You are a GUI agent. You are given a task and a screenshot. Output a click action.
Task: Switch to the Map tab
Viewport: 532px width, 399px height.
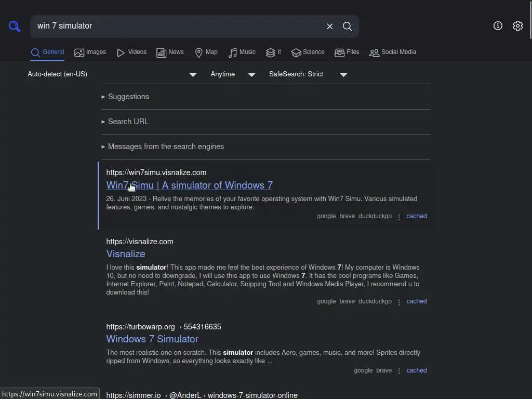[x=206, y=52]
